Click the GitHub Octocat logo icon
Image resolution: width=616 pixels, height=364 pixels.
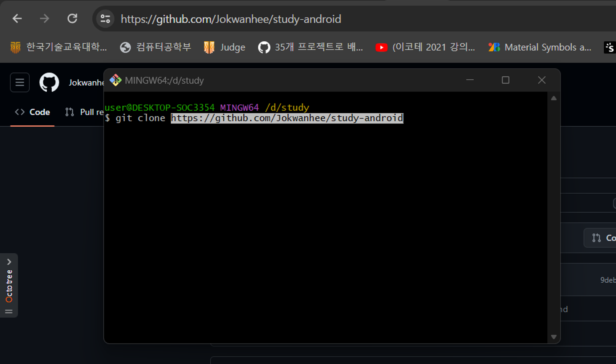(x=49, y=82)
